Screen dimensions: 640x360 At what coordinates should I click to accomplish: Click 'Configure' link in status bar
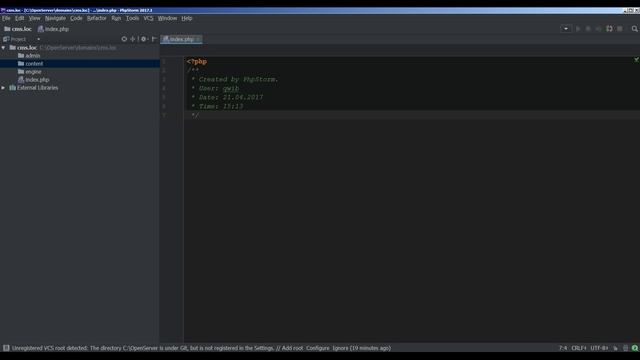pyautogui.click(x=318, y=348)
